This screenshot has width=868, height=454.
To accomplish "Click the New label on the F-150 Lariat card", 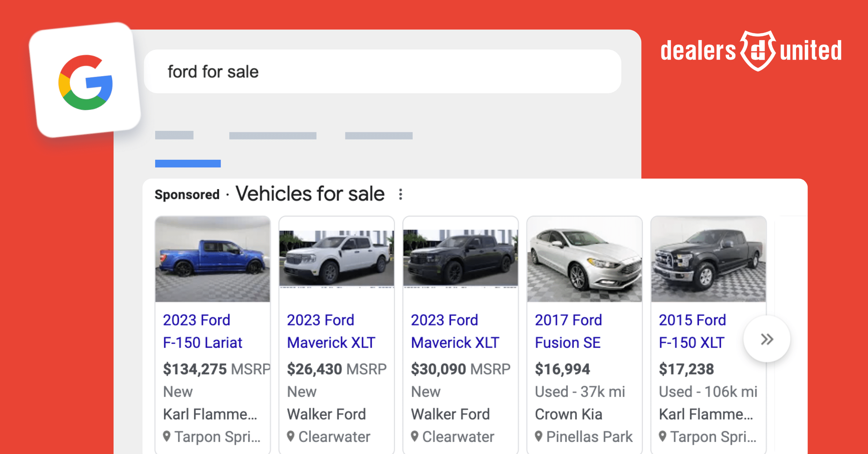I will pos(178,391).
